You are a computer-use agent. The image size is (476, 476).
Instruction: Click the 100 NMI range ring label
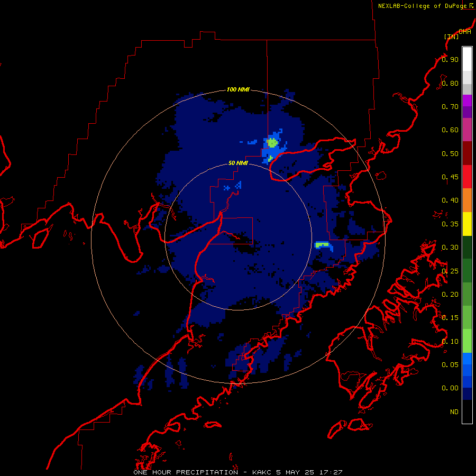pyautogui.click(x=239, y=89)
